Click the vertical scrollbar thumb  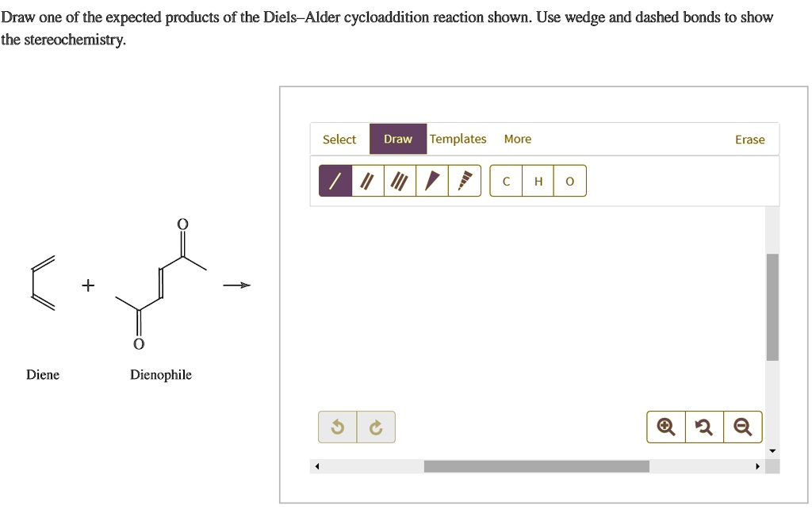tap(772, 307)
